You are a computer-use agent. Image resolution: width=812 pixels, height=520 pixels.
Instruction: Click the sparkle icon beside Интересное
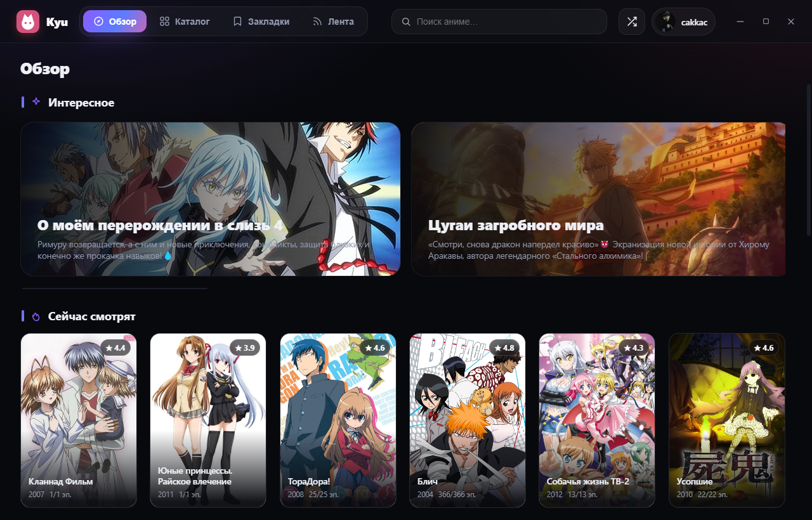click(x=36, y=101)
